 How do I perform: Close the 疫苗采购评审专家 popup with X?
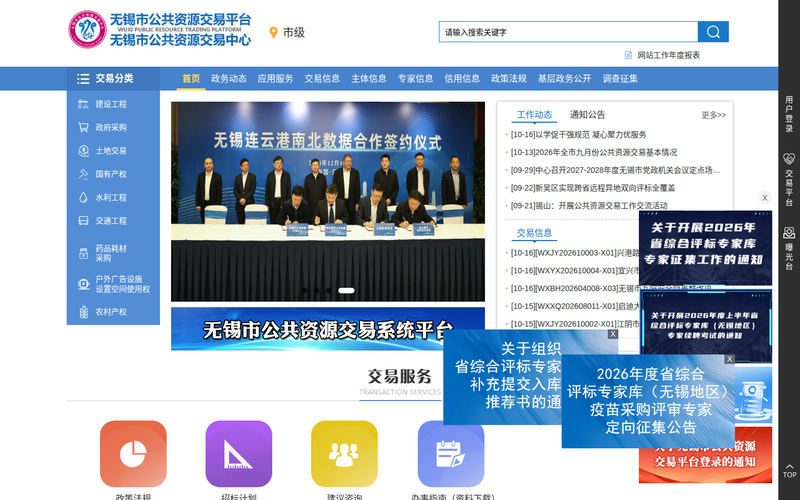coord(730,359)
